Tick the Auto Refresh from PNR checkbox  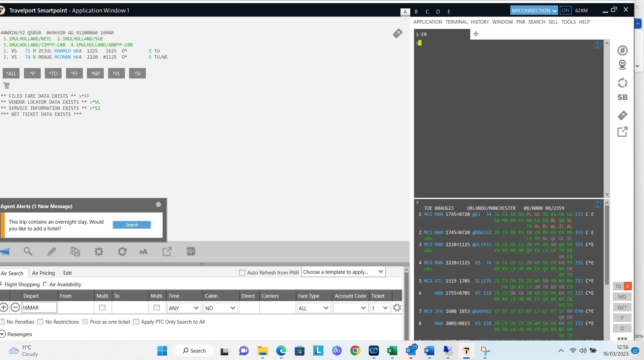(242, 272)
